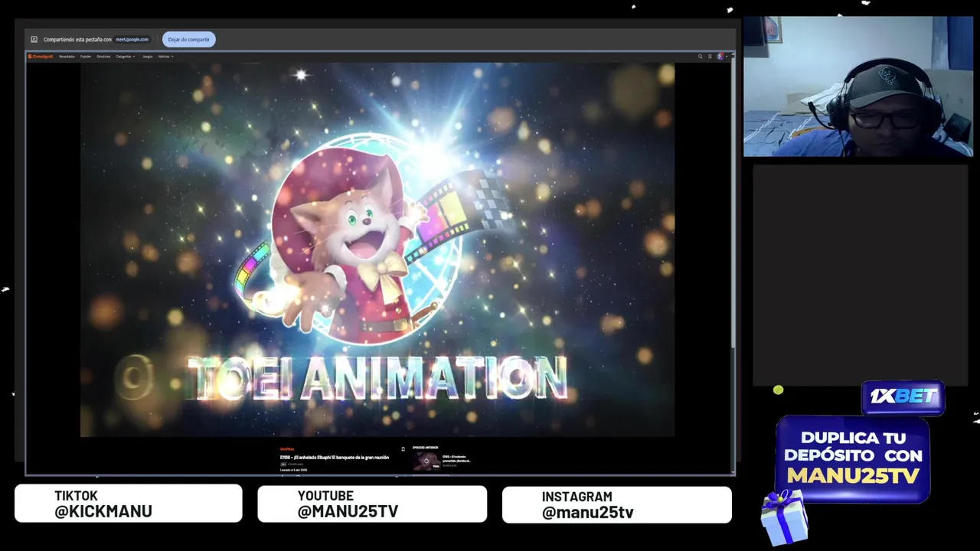Open the profile avatar menu

coord(720,56)
